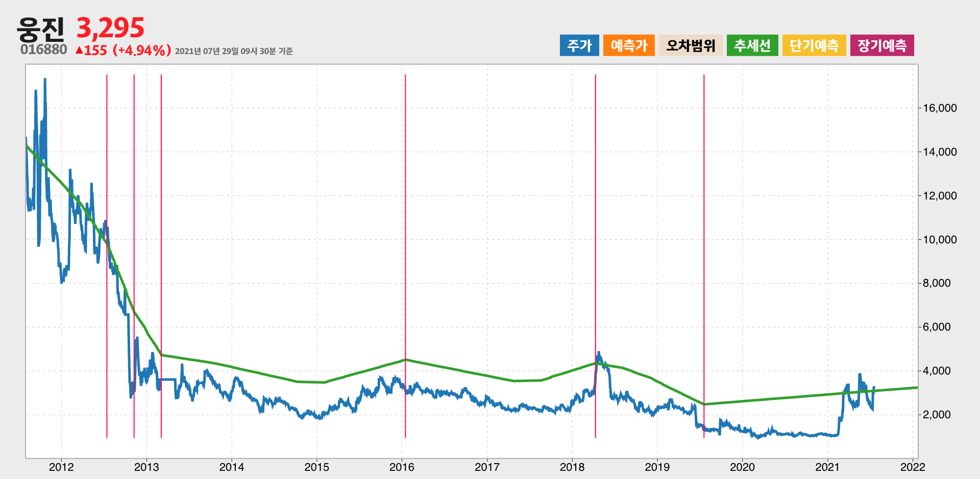Click the y-axis label 10,000

point(940,240)
